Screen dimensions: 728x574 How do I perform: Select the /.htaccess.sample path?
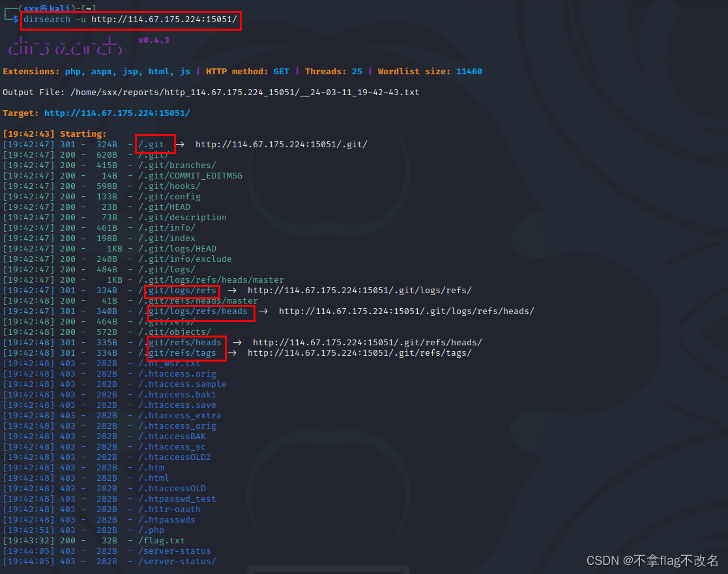[x=182, y=384]
